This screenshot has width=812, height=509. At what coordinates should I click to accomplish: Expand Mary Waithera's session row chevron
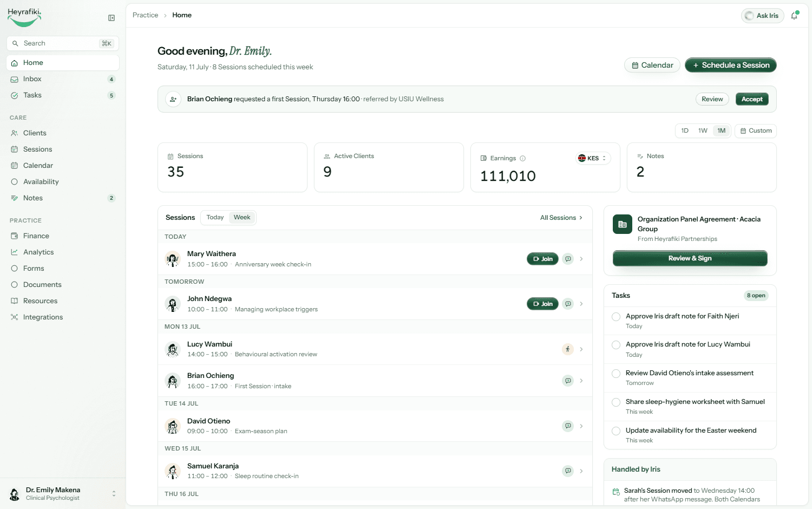581,259
